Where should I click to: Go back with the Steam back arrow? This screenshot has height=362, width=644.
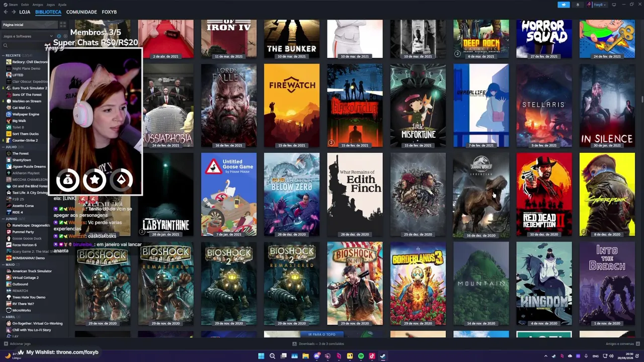coord(6,12)
